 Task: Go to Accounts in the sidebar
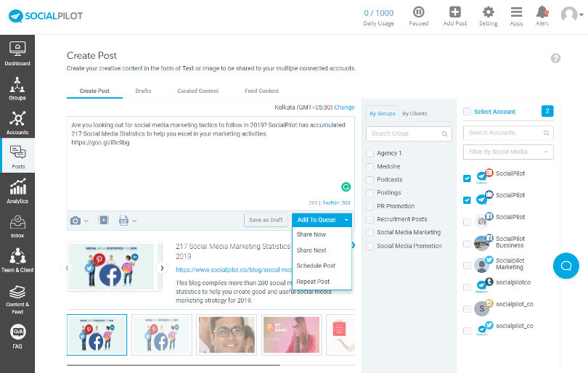(x=17, y=122)
